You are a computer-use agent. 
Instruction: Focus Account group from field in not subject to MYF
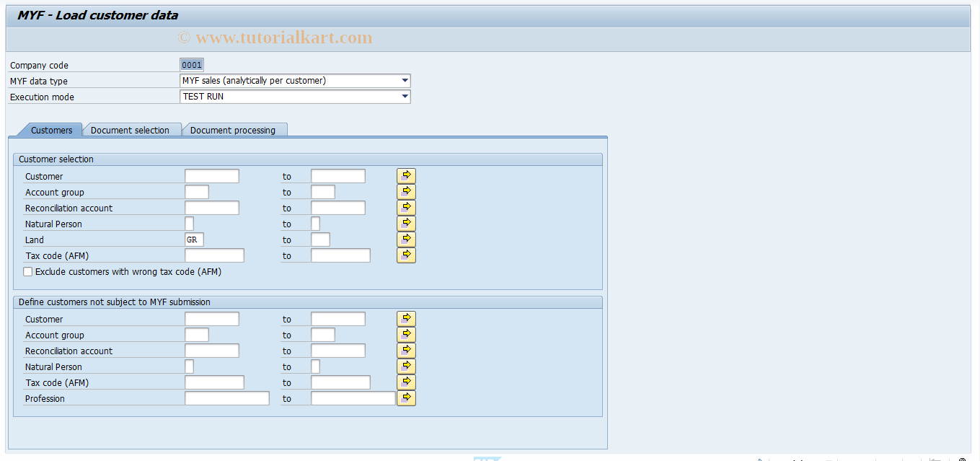pos(197,335)
